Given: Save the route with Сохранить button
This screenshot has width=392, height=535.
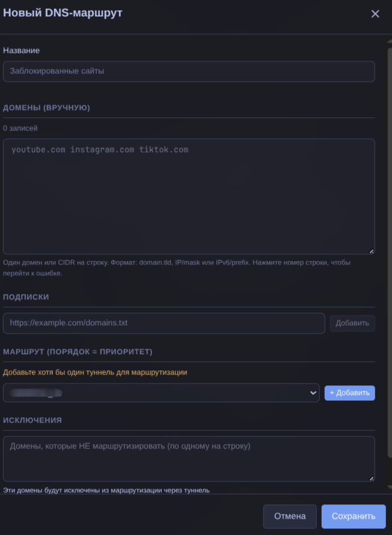Looking at the screenshot, I should (x=354, y=516).
